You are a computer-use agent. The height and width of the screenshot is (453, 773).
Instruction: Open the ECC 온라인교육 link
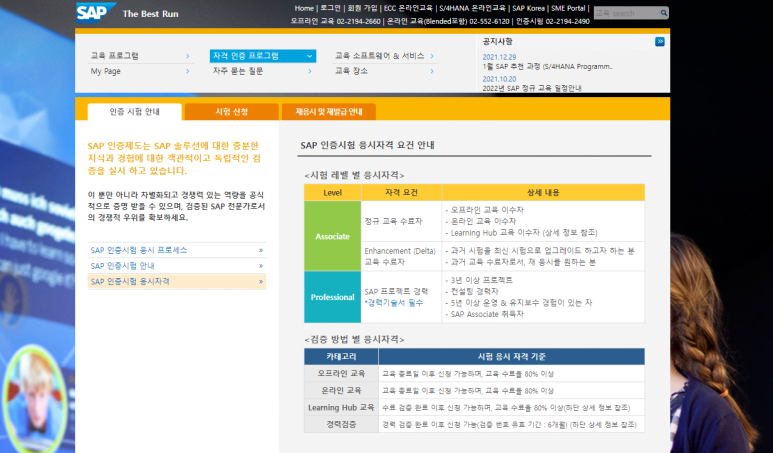408,8
